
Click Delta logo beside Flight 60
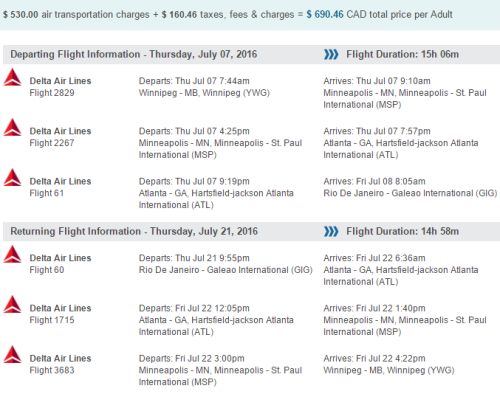(12, 254)
